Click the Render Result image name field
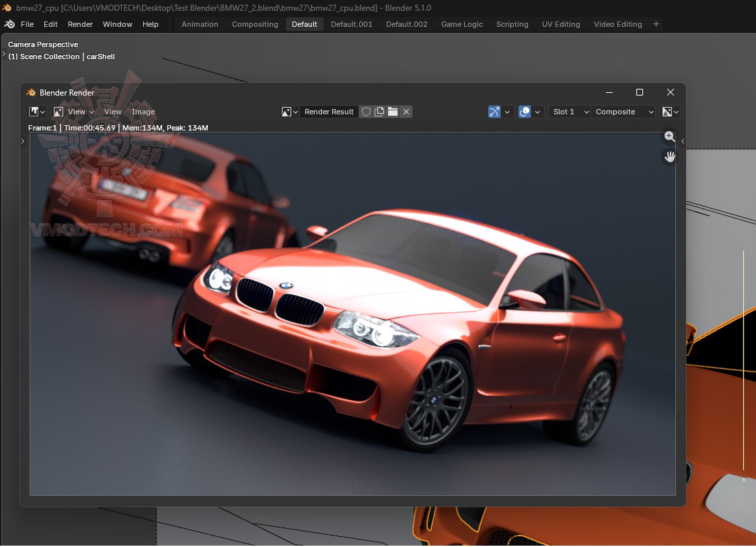756x547 pixels. click(330, 112)
